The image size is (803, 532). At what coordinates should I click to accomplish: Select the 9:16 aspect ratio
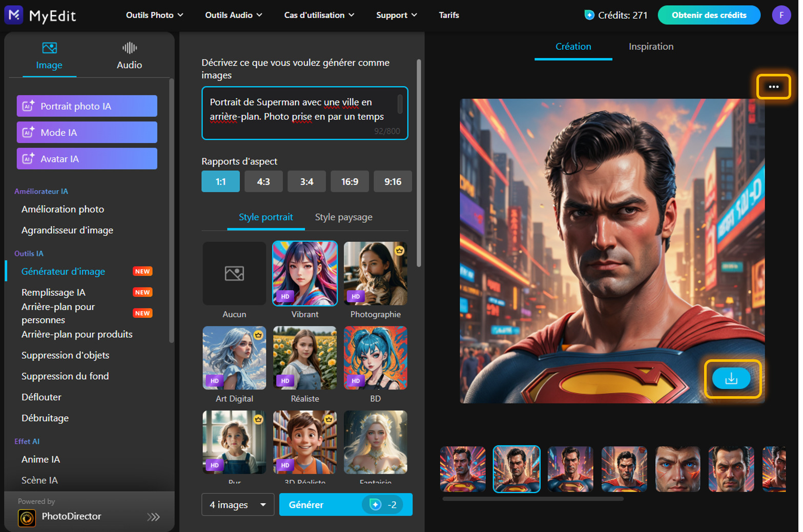[393, 181]
